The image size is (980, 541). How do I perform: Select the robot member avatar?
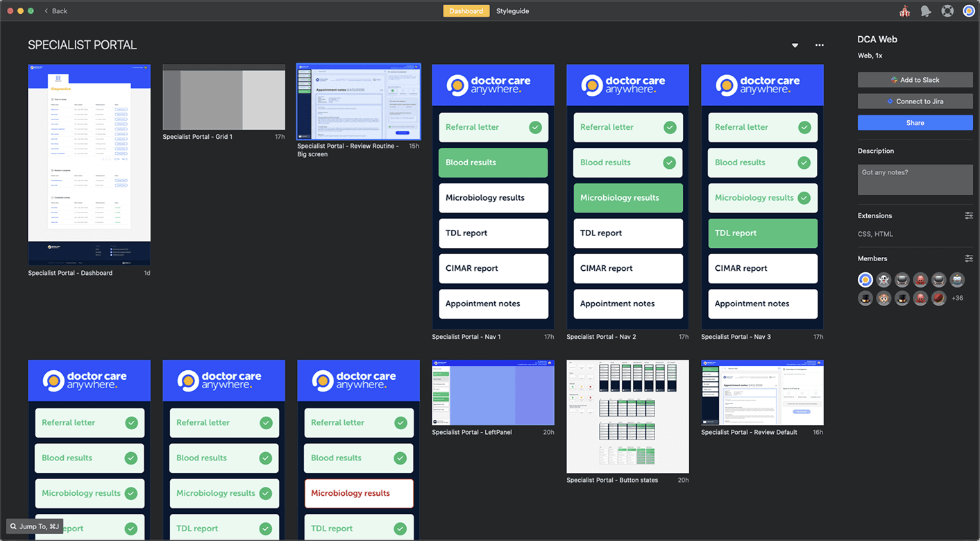click(x=957, y=280)
